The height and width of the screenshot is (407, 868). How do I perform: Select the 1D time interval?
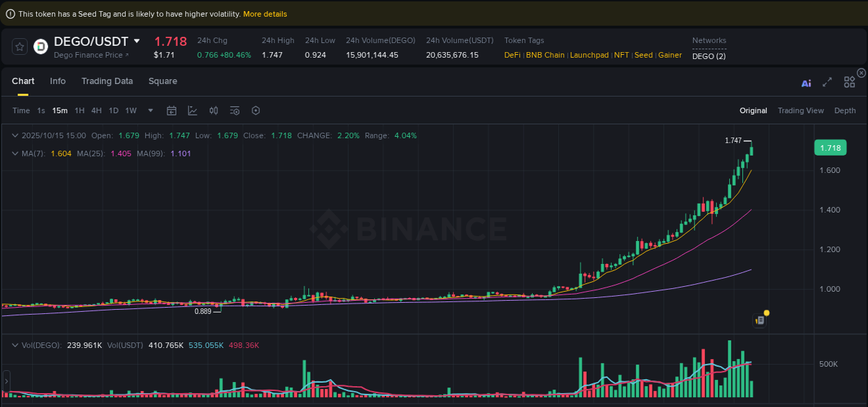pos(113,110)
